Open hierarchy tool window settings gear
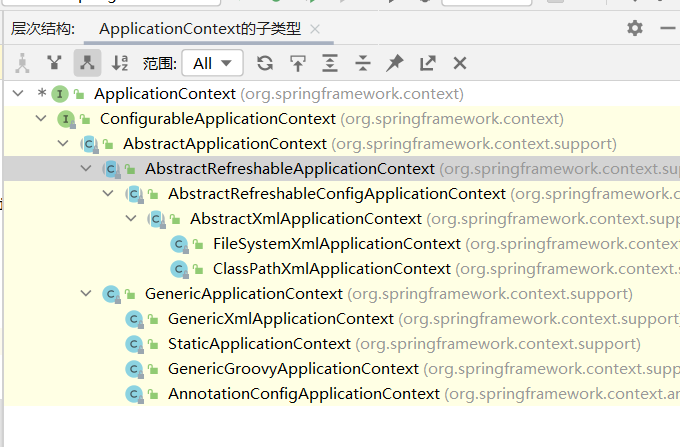 [634, 28]
